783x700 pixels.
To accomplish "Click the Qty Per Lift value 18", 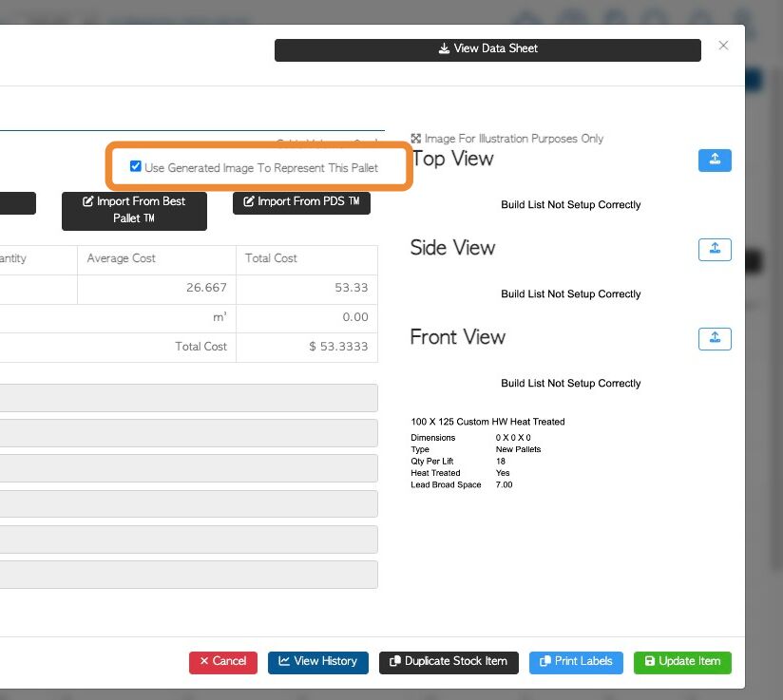I will [501, 462].
